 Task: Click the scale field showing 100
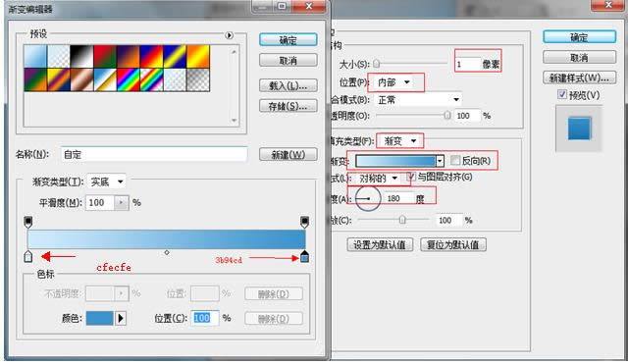click(x=448, y=220)
